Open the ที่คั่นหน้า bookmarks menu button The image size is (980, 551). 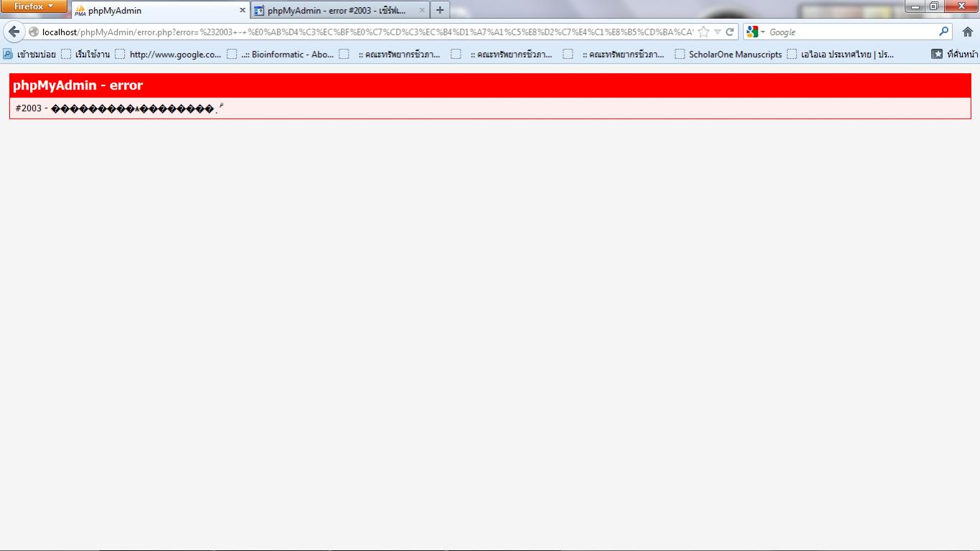[x=954, y=54]
